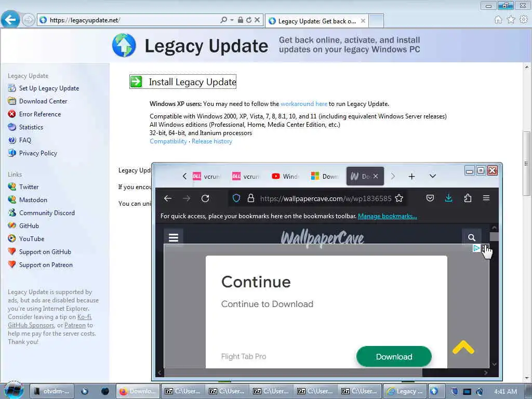The width and height of the screenshot is (532, 399).
Task: Save page to Pocket in Firefox
Action: click(x=430, y=198)
